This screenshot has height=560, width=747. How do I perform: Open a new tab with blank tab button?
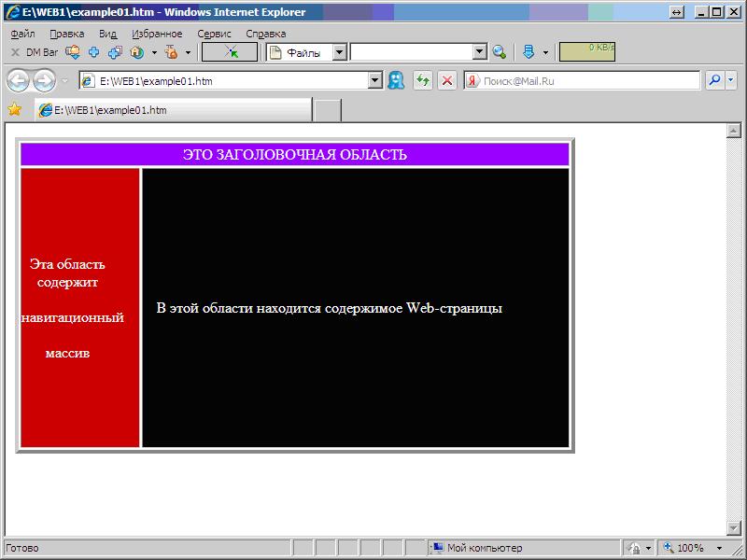click(328, 110)
